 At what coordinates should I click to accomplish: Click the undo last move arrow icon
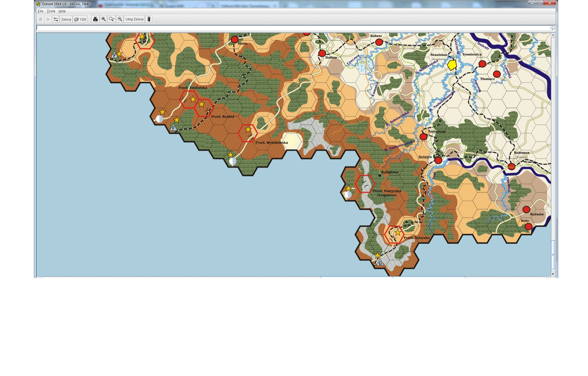pyautogui.click(x=40, y=19)
